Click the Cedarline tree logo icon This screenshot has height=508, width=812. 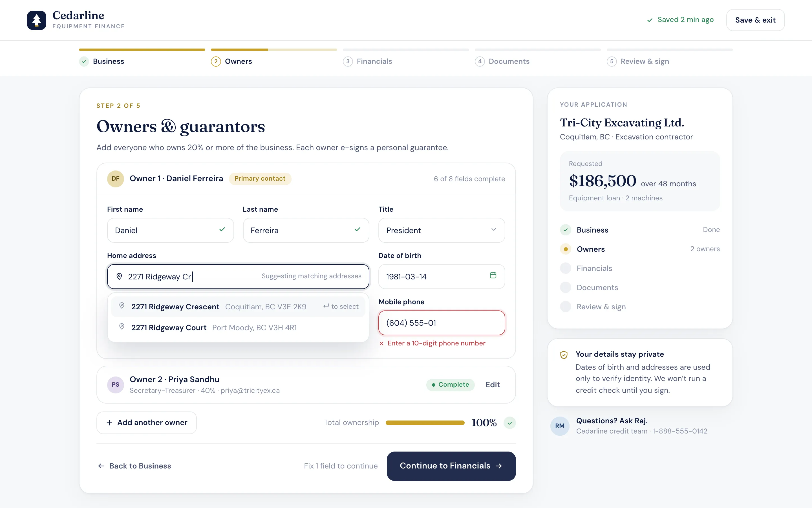point(37,20)
